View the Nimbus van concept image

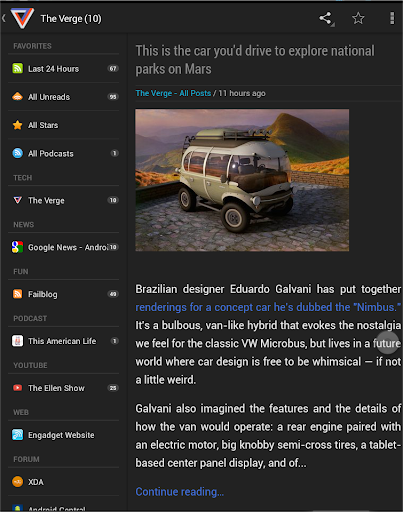pyautogui.click(x=242, y=180)
